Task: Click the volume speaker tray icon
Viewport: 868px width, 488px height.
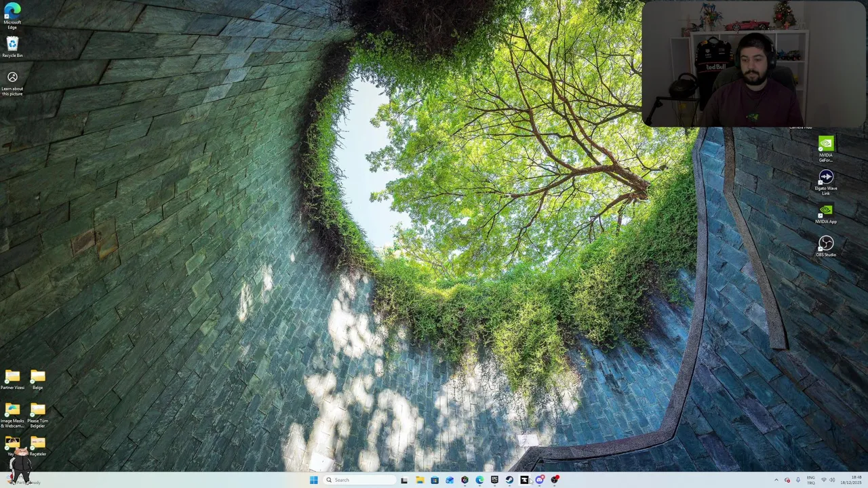Action: pos(832,480)
